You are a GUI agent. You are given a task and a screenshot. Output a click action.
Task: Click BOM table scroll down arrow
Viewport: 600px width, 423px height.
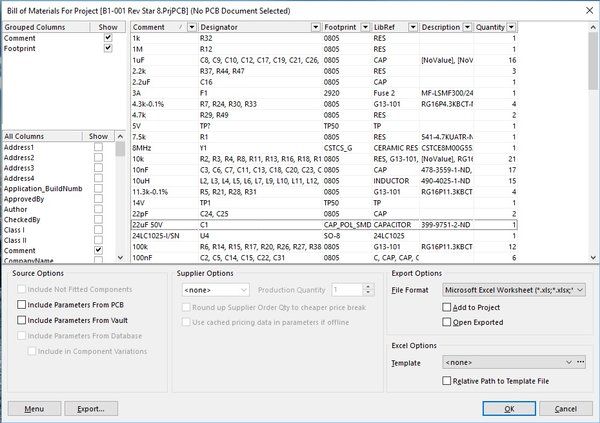point(593,258)
